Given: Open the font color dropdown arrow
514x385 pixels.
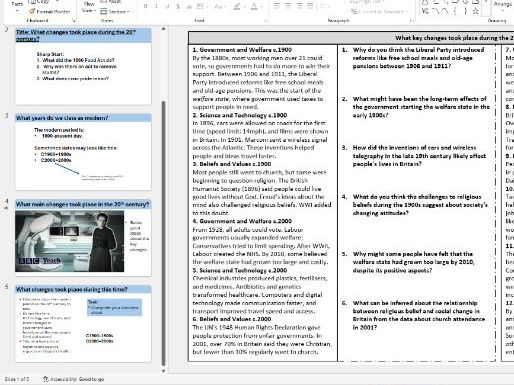Looking at the screenshot, I should pyautogui.click(x=262, y=7).
